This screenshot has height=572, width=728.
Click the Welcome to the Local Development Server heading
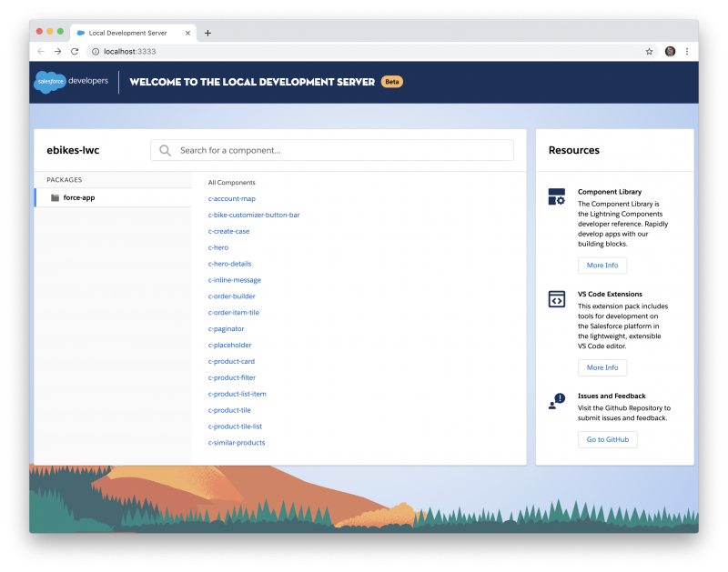click(x=252, y=82)
